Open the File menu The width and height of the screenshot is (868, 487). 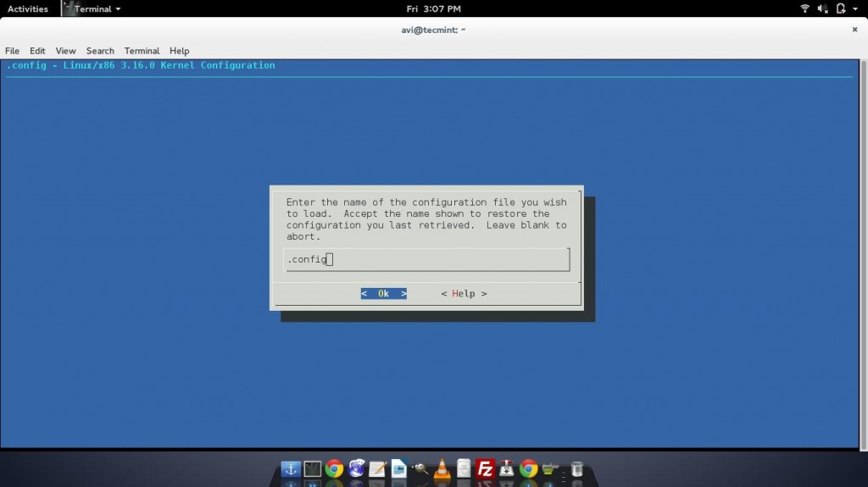(13, 51)
